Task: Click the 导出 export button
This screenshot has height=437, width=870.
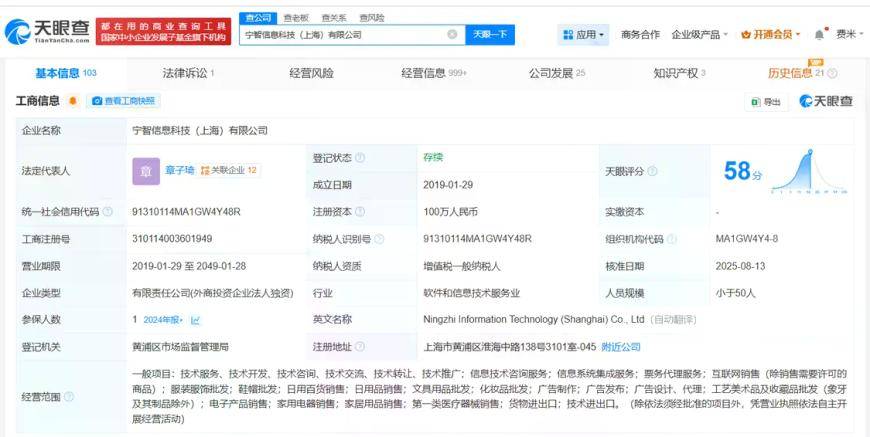Action: [766, 101]
